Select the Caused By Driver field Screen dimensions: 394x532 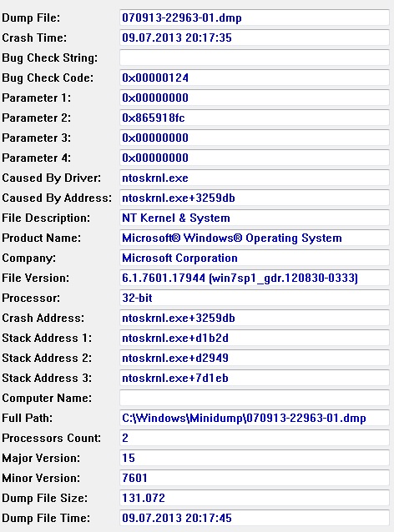tap(255, 178)
